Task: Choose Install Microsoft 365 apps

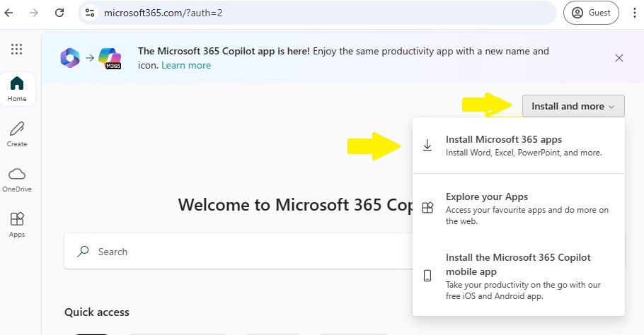Action: pos(519,146)
